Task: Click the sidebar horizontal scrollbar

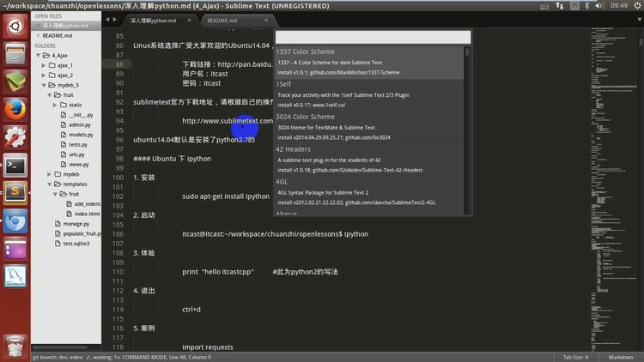Action: (59, 347)
